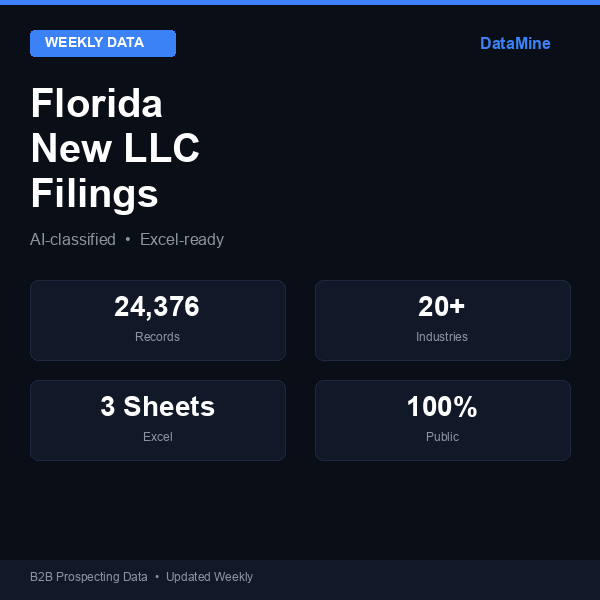
Task: Select the AI-classified subtitle text
Action: tap(73, 240)
